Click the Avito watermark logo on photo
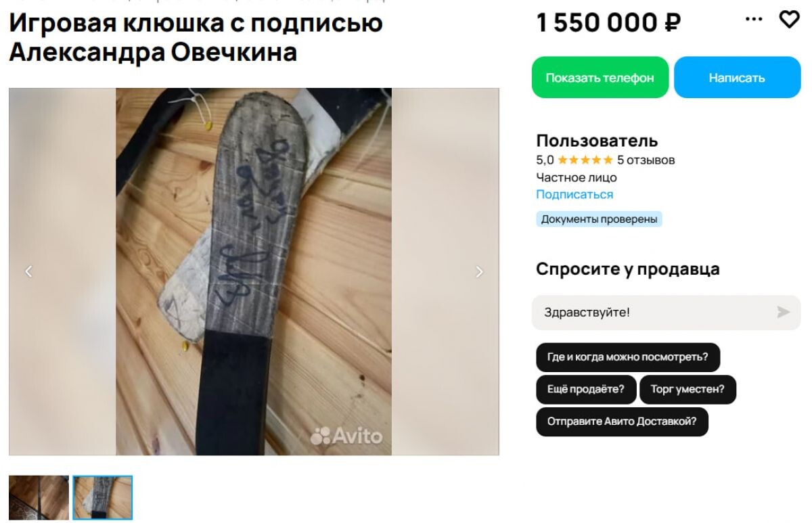812x523 pixels. point(346,436)
